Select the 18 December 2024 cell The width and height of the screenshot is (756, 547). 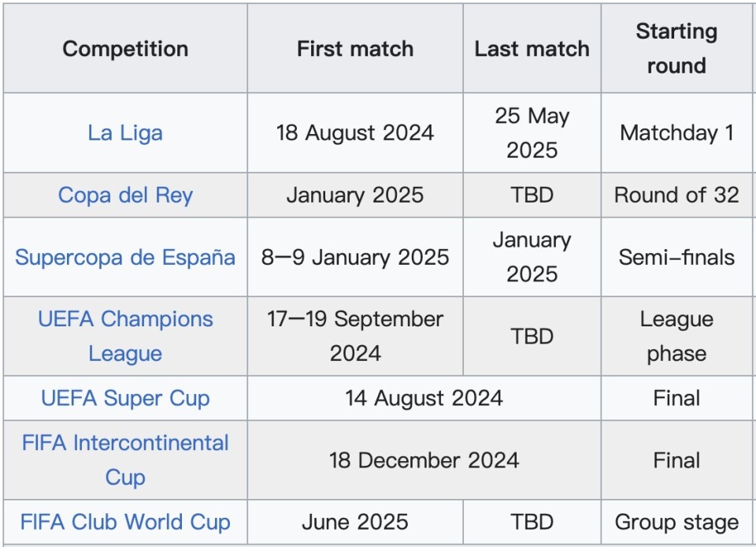[x=424, y=460]
